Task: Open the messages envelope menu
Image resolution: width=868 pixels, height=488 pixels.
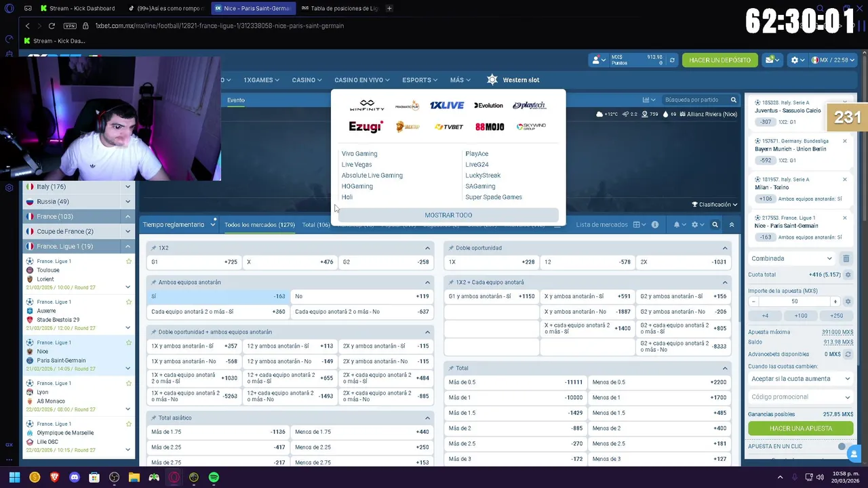Action: point(772,60)
